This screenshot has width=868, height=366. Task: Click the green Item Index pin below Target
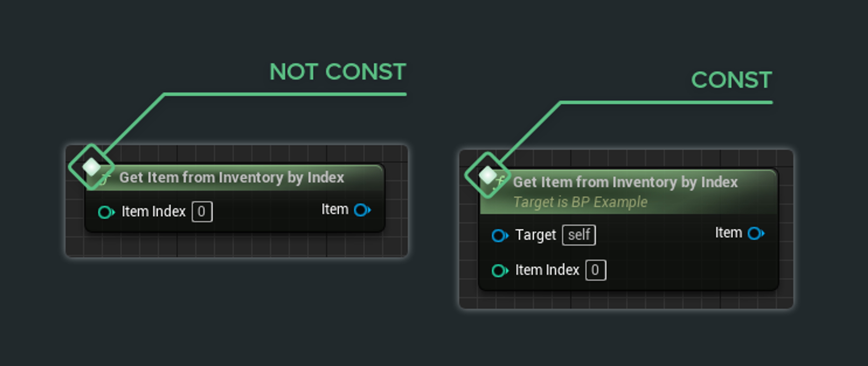point(499,271)
